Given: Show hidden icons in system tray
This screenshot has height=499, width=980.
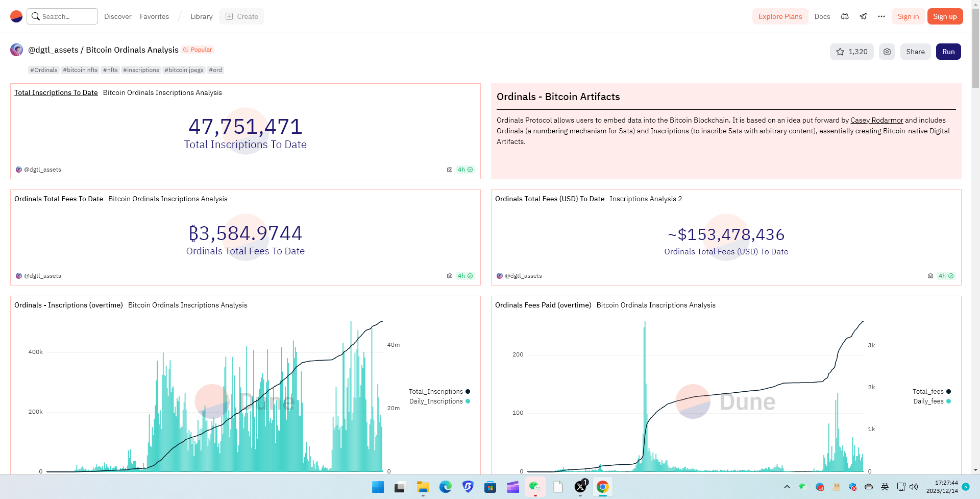Looking at the screenshot, I should click(787, 487).
